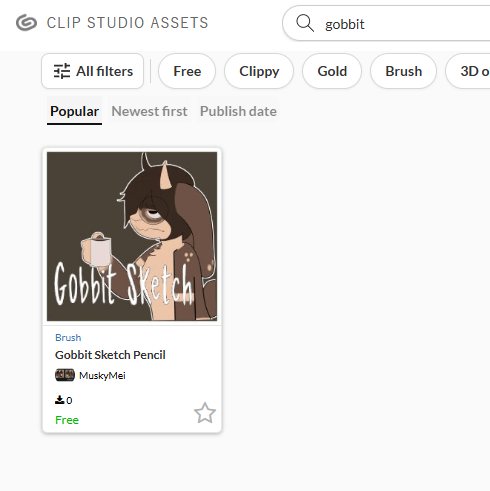Open the CLIP STUDIO ASSETS home link
This screenshot has width=490, height=491.
click(112, 23)
